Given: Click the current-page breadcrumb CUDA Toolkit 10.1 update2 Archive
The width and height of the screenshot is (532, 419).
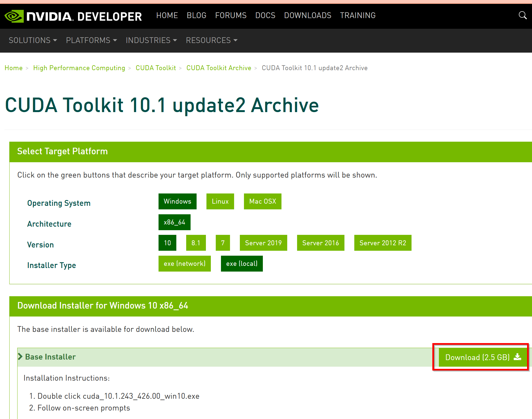Looking at the screenshot, I should click(315, 68).
